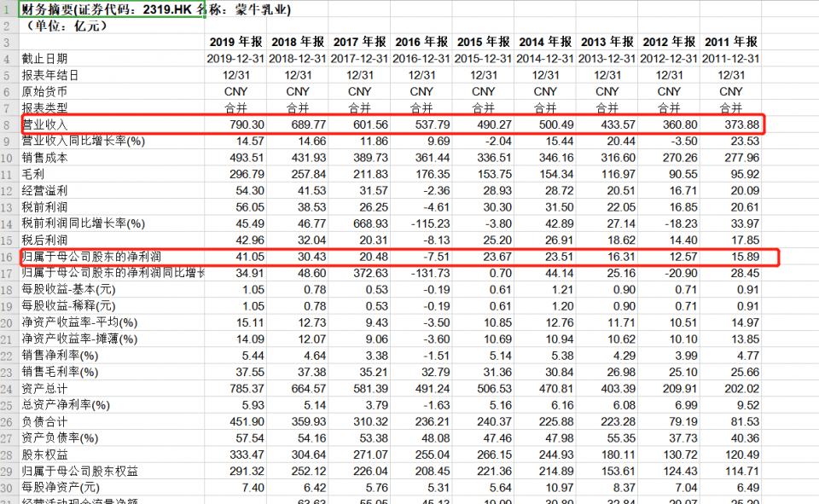Select the 2015 年报 column header cell
819x504 pixels.
tap(483, 42)
